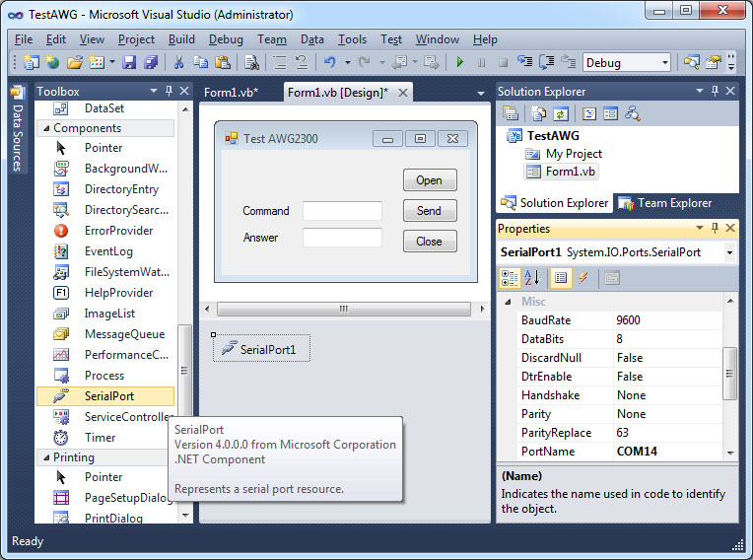Image resolution: width=753 pixels, height=560 pixels.
Task: Switch to Events lightning bolt view
Action: tap(583, 278)
